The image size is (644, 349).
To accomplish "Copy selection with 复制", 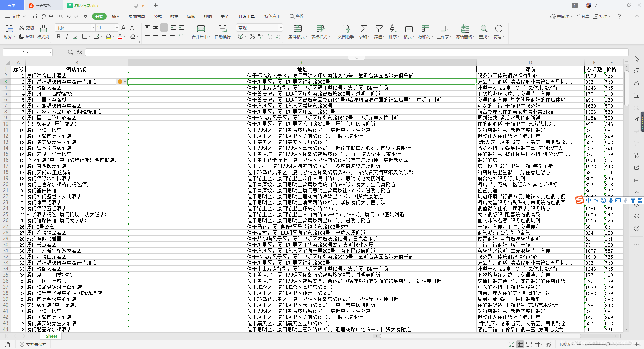I will click(26, 36).
